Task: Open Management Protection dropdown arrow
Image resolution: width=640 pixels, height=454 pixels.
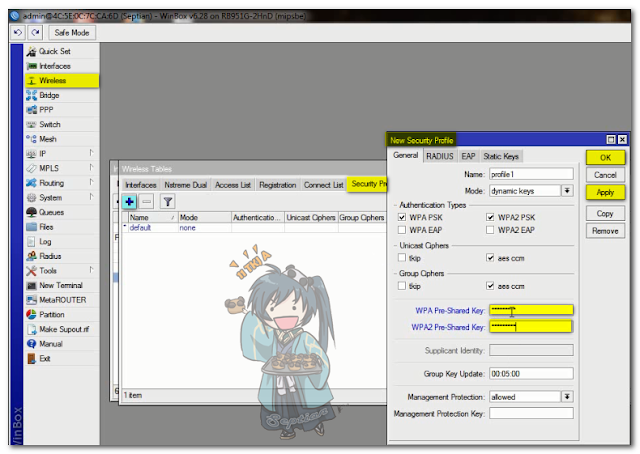Action: [567, 396]
